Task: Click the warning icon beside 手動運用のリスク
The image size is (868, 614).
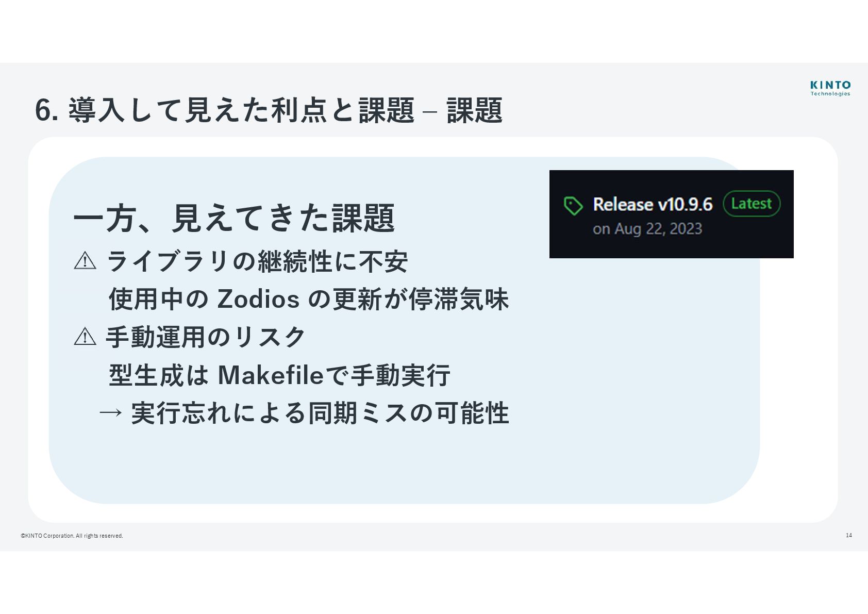Action: (85, 337)
